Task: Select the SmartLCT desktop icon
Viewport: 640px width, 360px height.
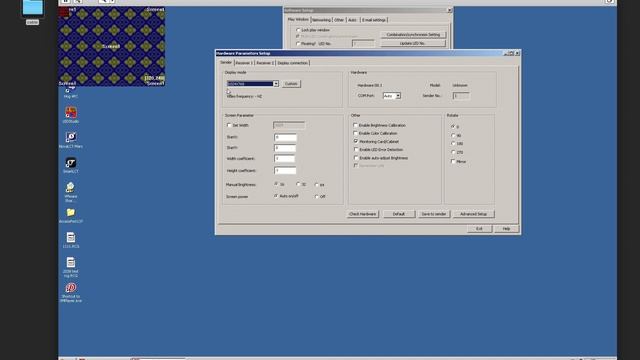Action: click(71, 165)
